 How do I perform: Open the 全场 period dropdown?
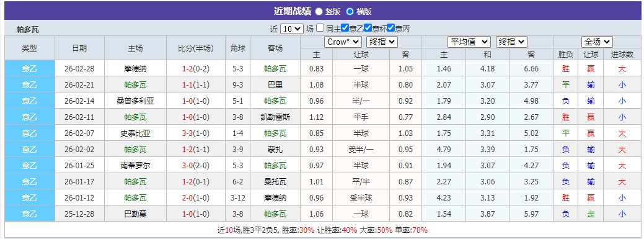coord(597,42)
